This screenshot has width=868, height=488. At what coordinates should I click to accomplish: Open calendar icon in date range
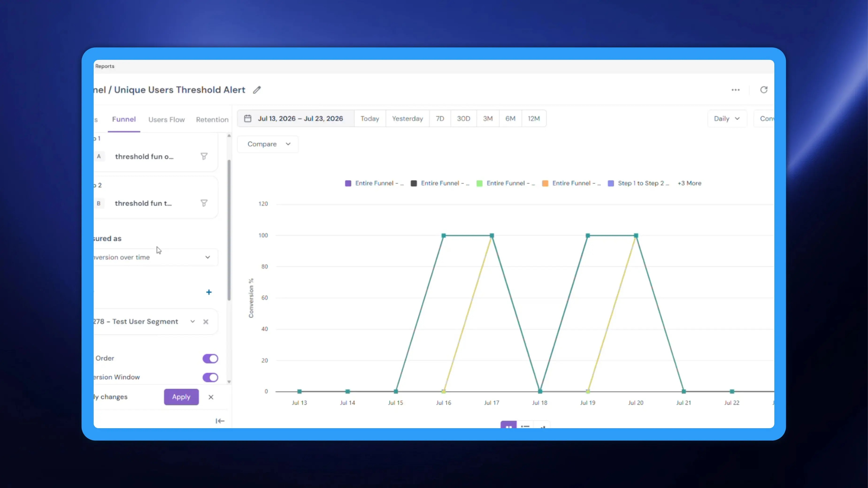click(x=248, y=118)
